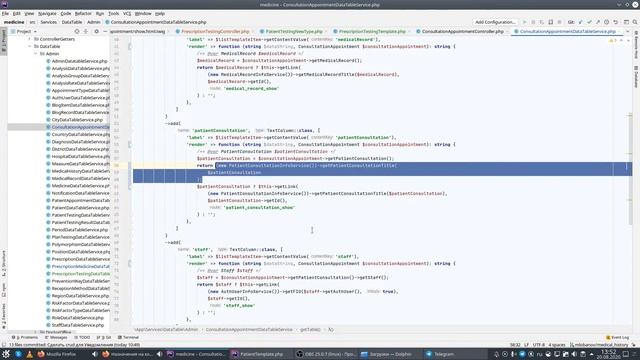Click the Git update project icon
Screen dimensions: 640x360
click(x=580, y=22)
